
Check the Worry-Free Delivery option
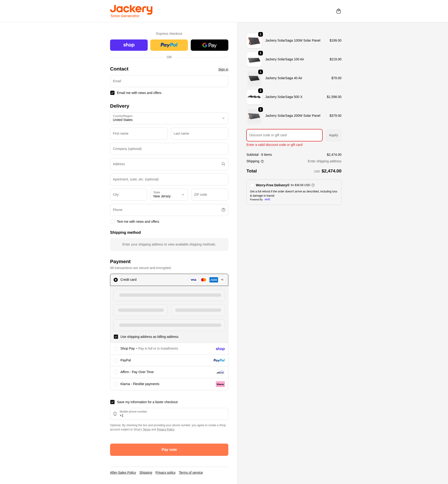252,185
